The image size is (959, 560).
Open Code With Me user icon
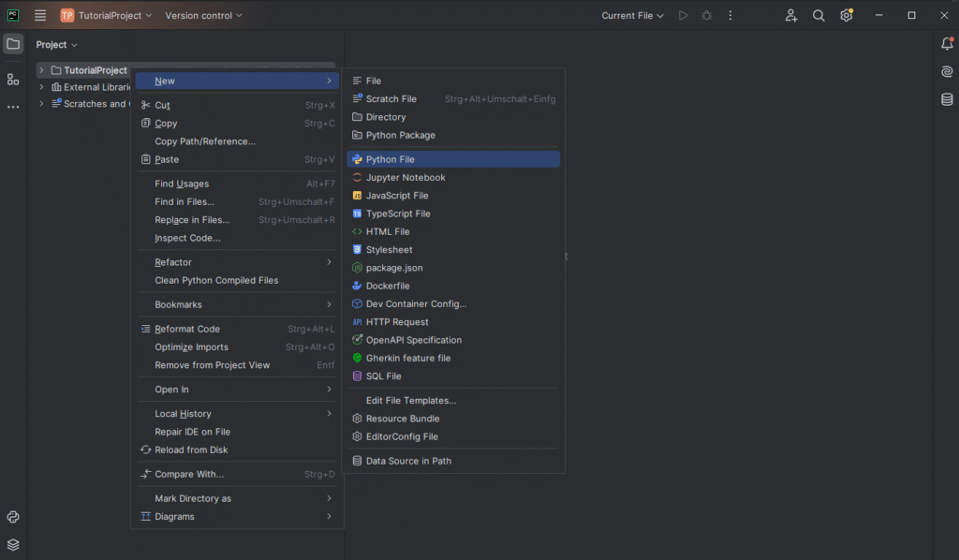tap(790, 15)
